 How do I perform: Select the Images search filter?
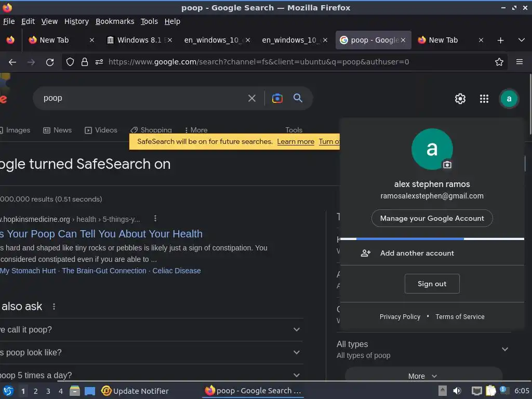[x=15, y=130]
